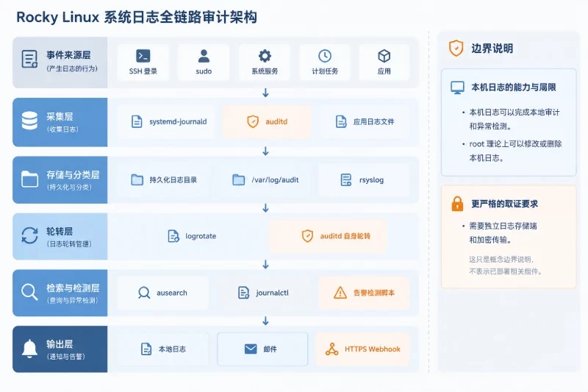Viewport: 588px width, 392px height.
Task: Click the 轮转层 label
Action: coord(60,232)
